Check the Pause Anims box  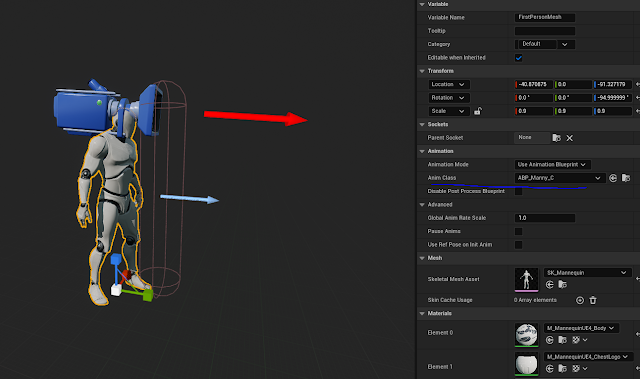[518, 231]
